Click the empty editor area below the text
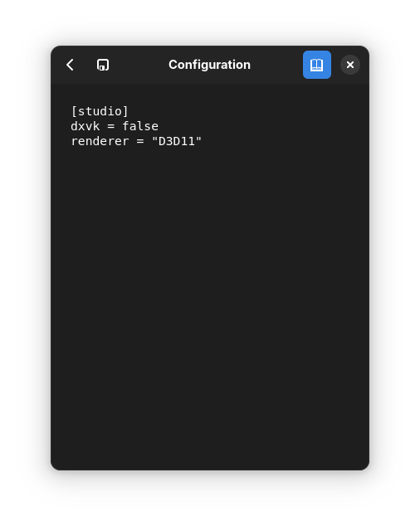The height and width of the screenshot is (526, 420). pyautogui.click(x=210, y=302)
